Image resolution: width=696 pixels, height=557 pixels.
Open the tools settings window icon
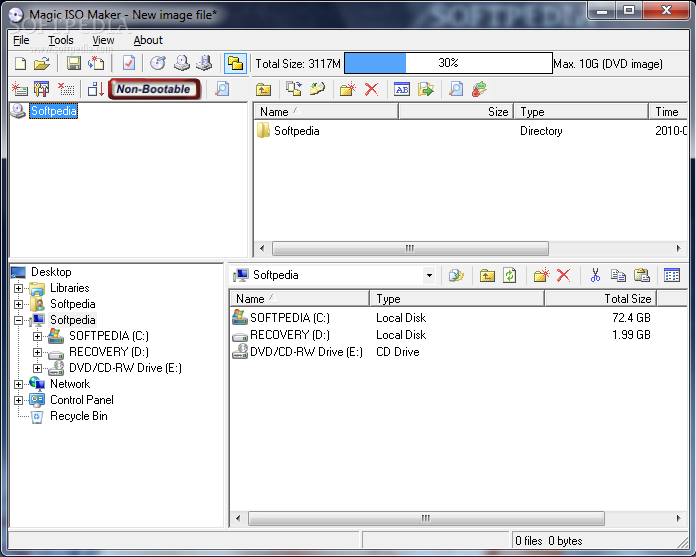[x=41, y=89]
